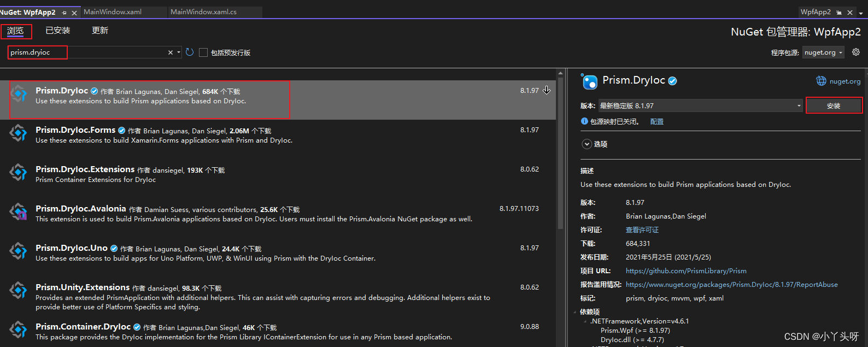This screenshot has width=868, height=347.
Task: Click the DryIoc.dll (>= 4.7.7) dependency
Action: pyautogui.click(x=632, y=340)
